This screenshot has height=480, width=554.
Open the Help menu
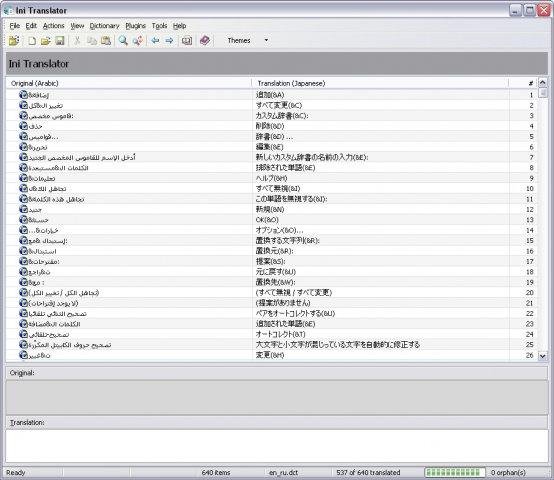179,26
